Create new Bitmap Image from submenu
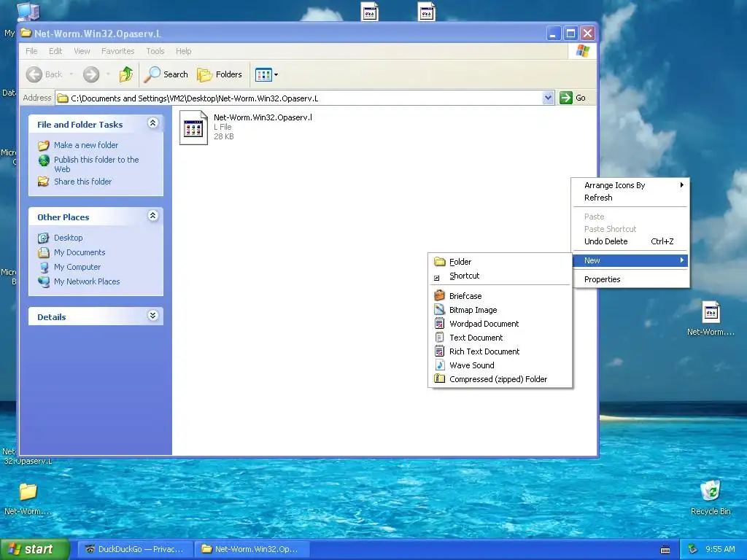This screenshot has width=747, height=560. click(x=500, y=310)
